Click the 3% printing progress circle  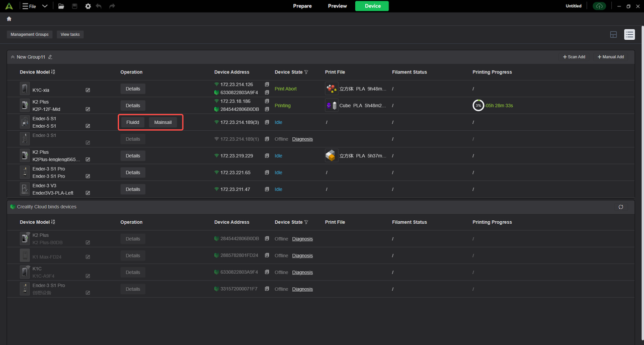tap(478, 106)
